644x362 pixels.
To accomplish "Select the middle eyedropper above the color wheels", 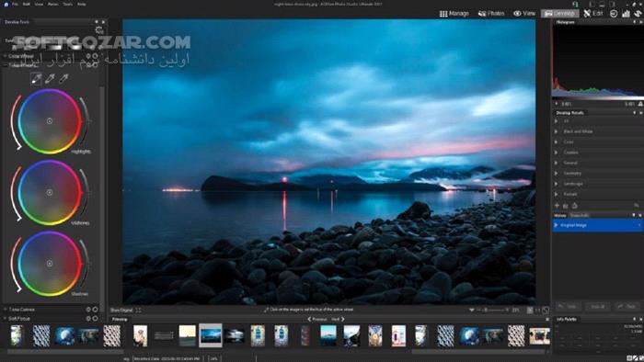I will click(x=50, y=78).
